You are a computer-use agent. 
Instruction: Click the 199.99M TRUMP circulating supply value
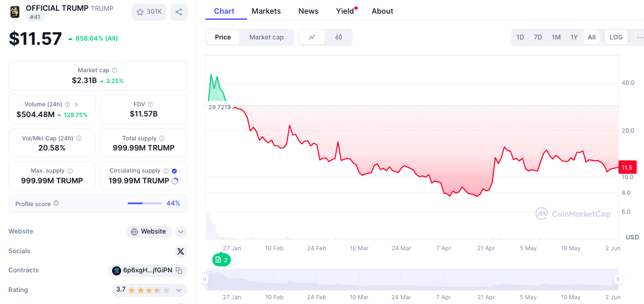pos(139,181)
